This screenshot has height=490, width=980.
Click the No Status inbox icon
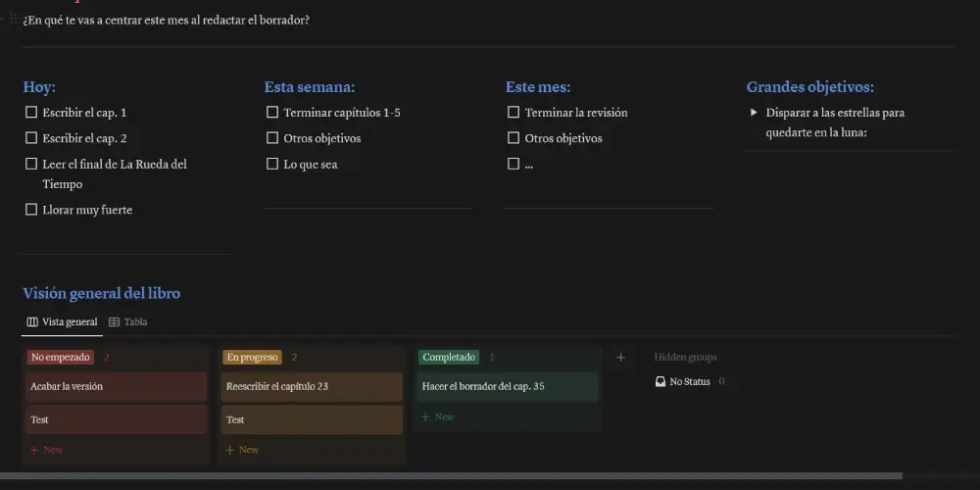click(x=661, y=381)
